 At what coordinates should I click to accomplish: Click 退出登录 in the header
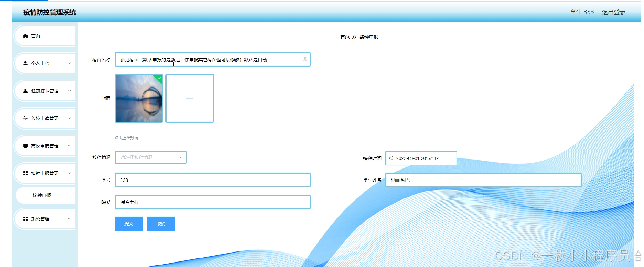614,12
